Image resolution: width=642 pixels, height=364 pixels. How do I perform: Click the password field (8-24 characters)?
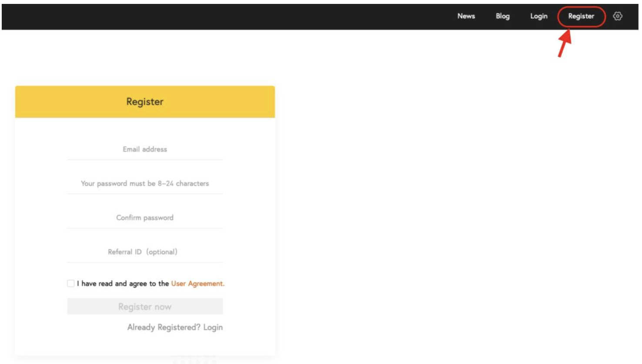[145, 184]
